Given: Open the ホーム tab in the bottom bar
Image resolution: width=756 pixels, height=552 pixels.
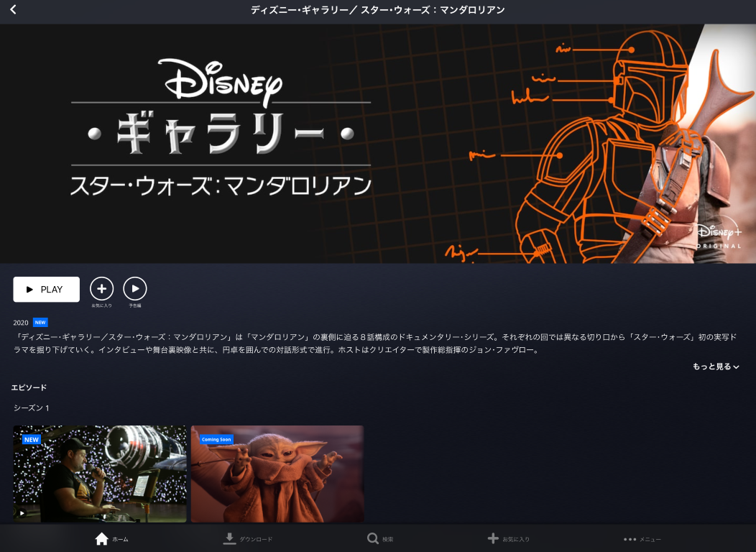Looking at the screenshot, I should (111, 538).
